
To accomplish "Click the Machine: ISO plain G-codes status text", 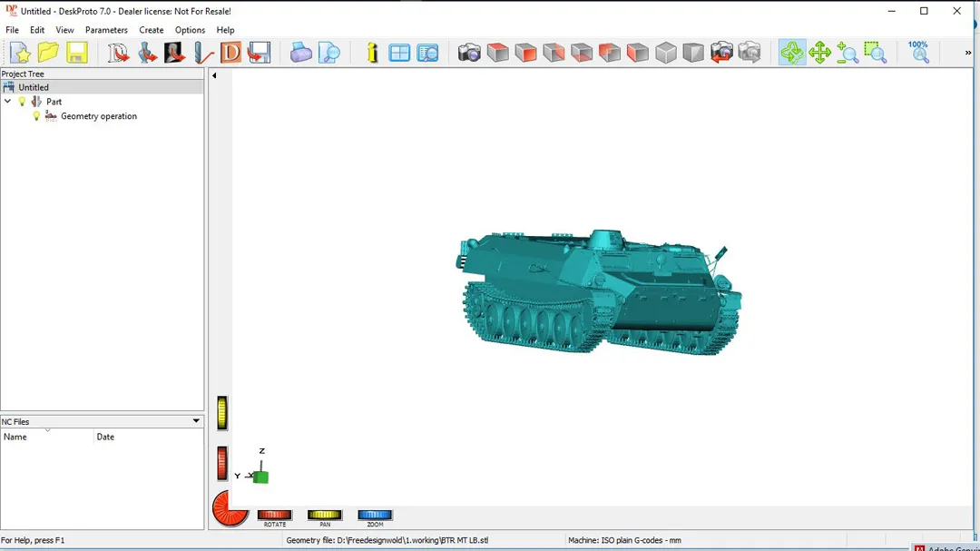I will pyautogui.click(x=624, y=540).
